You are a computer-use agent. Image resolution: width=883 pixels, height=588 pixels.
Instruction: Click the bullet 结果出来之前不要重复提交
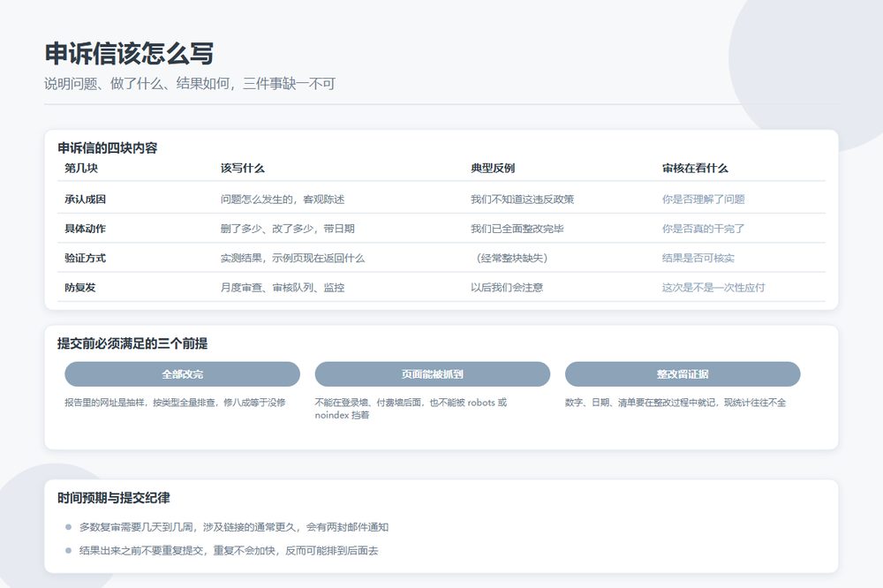(229, 551)
